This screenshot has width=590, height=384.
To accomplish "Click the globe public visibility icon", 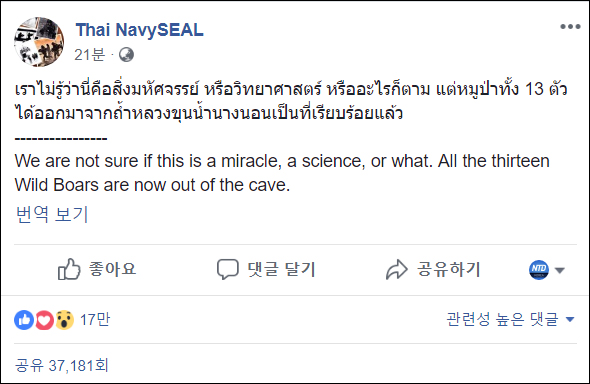I will coord(126,55).
